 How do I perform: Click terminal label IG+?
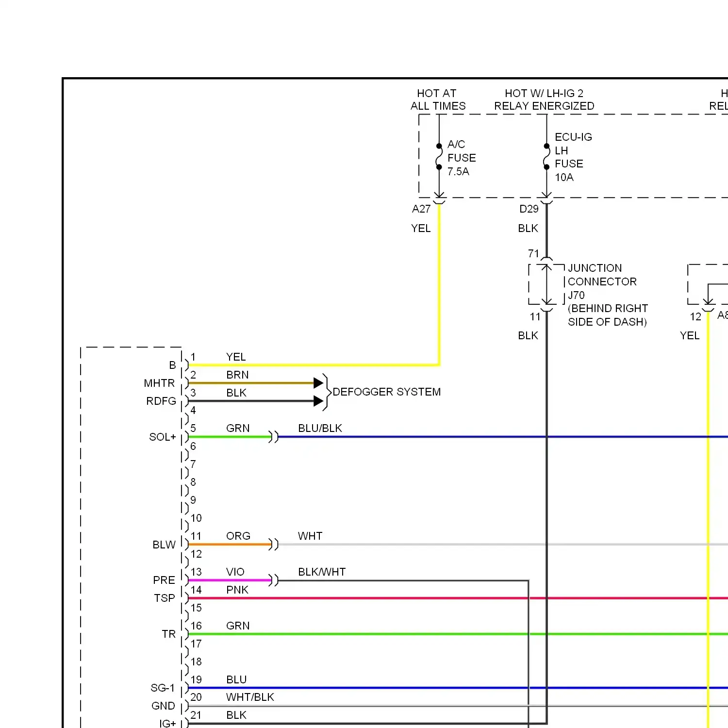(167, 723)
